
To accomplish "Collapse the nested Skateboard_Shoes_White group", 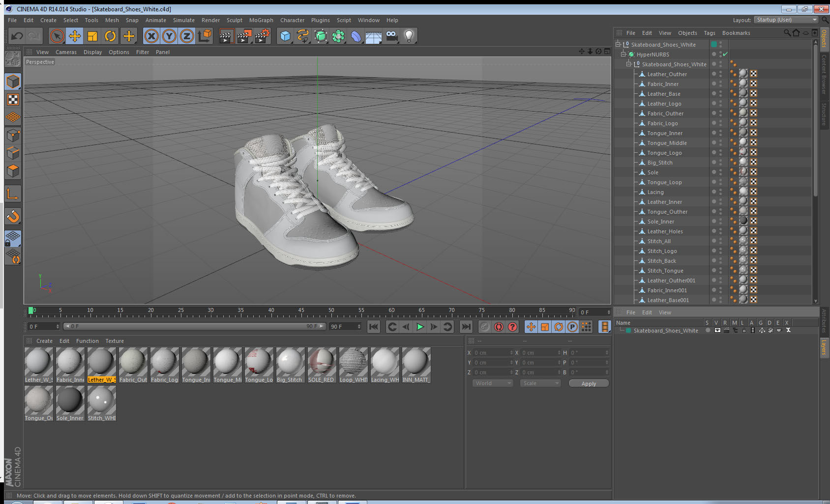I will [629, 64].
